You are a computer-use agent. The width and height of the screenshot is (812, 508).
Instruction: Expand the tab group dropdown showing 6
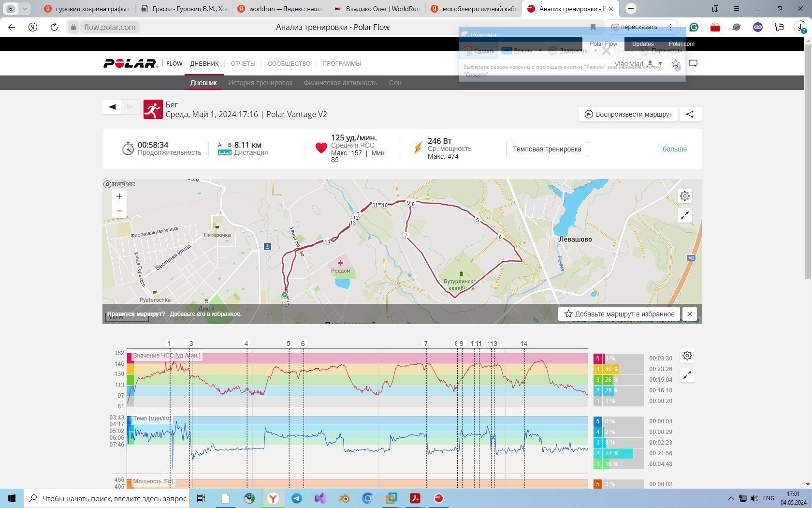pos(25,9)
